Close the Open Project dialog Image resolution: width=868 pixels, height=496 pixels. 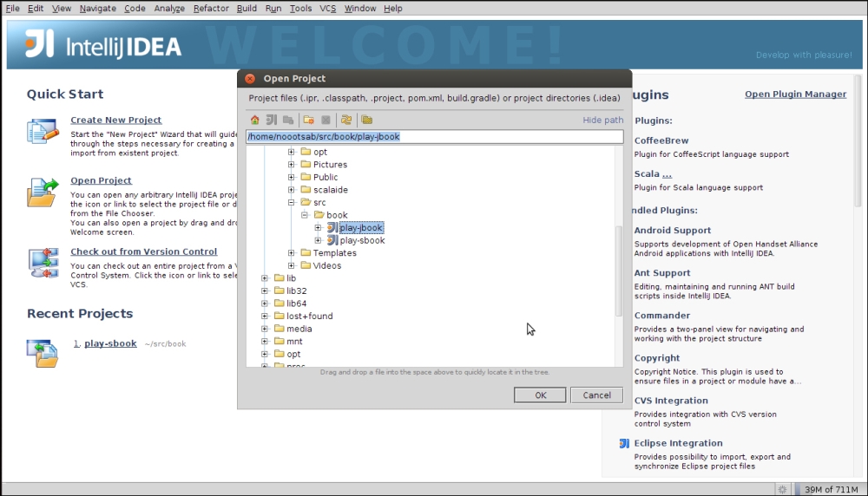[x=250, y=79]
